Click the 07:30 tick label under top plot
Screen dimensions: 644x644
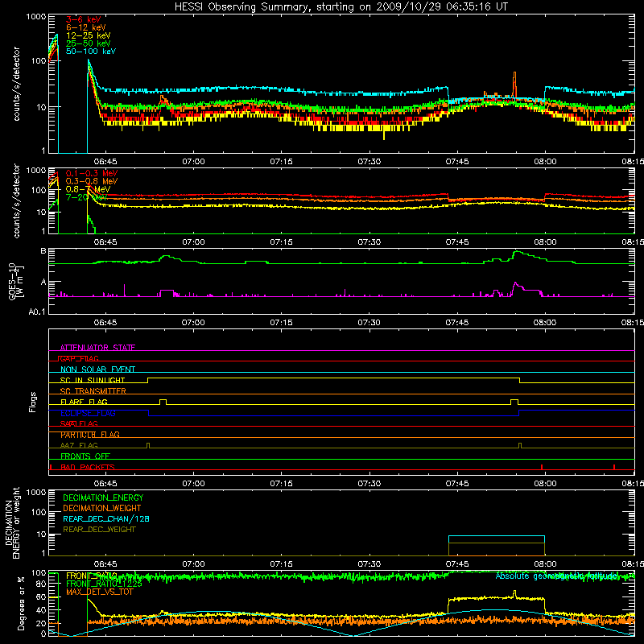click(369, 162)
